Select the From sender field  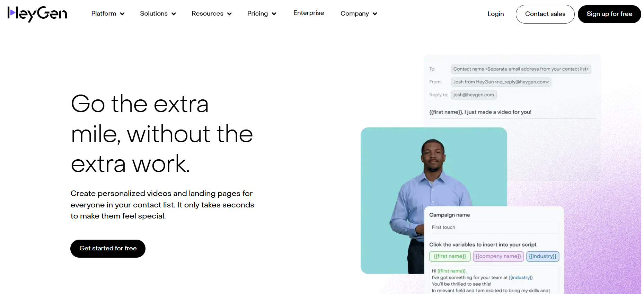pos(501,82)
